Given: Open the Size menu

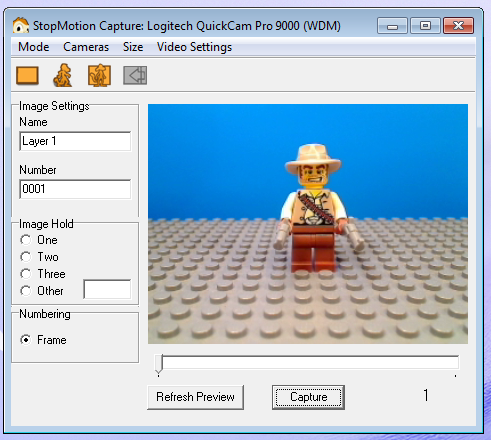Looking at the screenshot, I should click(x=133, y=47).
